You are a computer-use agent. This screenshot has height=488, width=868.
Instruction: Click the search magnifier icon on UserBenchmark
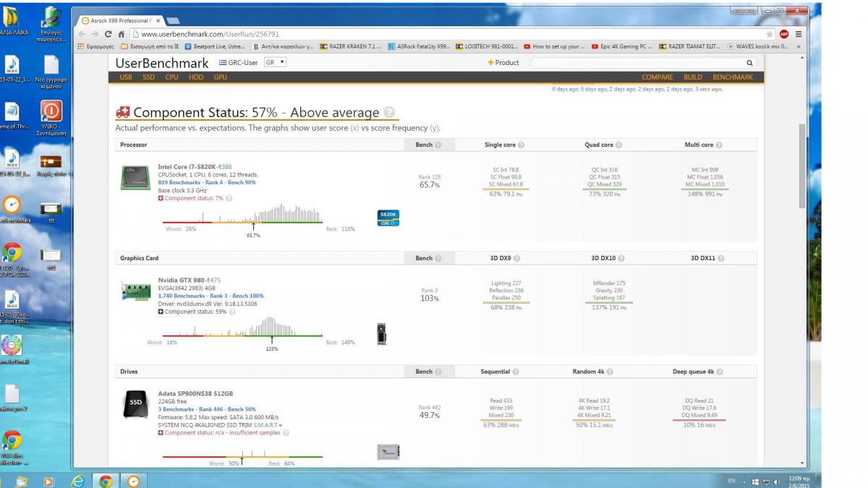[x=749, y=63]
